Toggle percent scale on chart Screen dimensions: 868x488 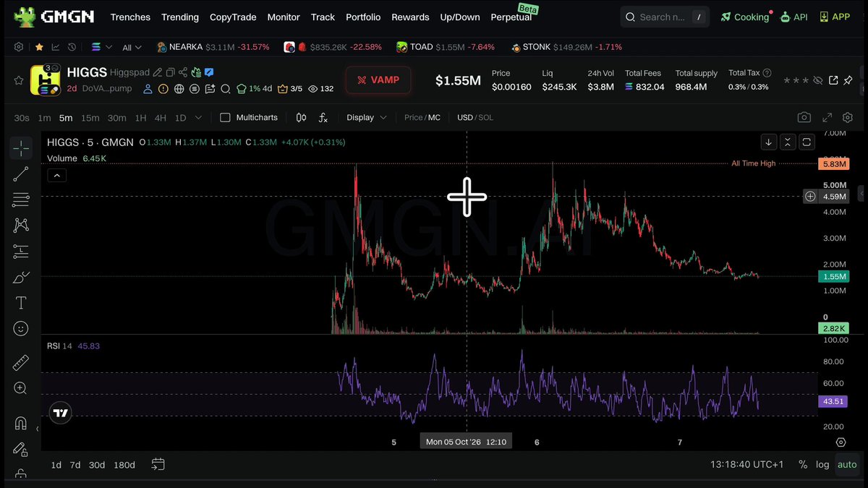click(803, 464)
